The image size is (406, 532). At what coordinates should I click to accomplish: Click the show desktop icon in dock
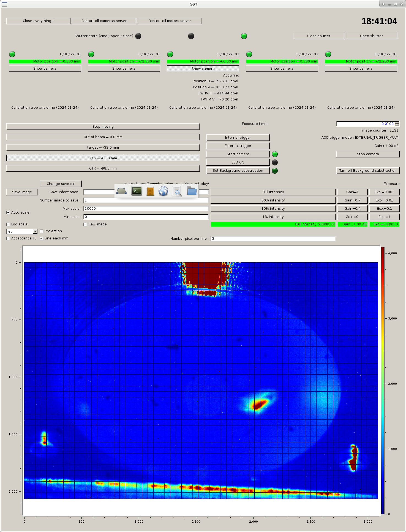pos(121,191)
